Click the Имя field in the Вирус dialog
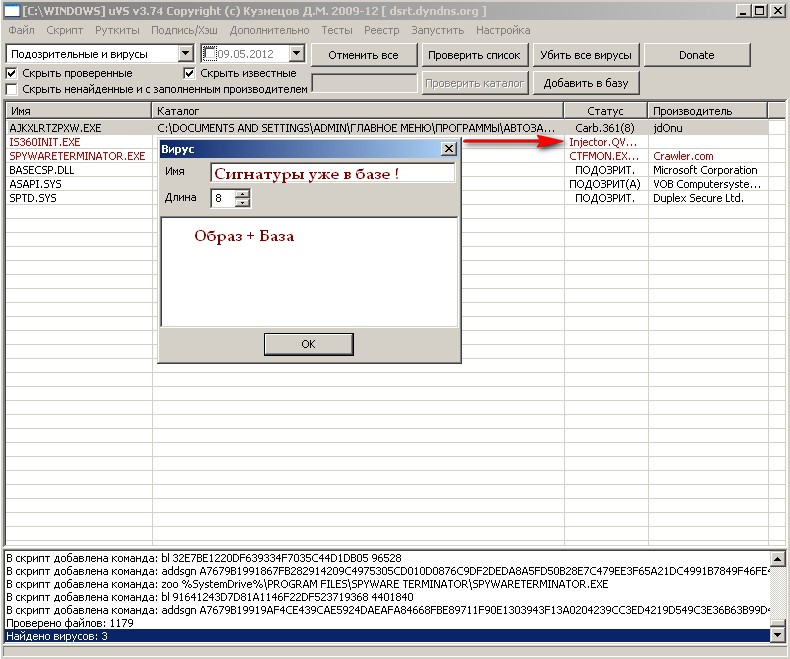 tap(332, 173)
